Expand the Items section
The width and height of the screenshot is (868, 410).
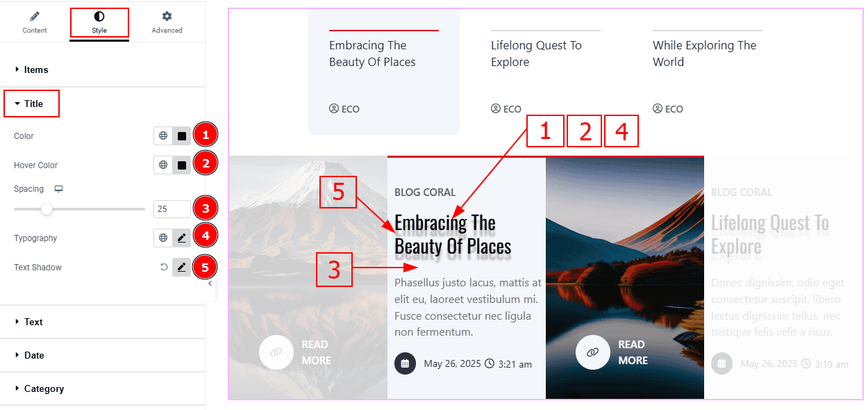pyautogui.click(x=102, y=70)
